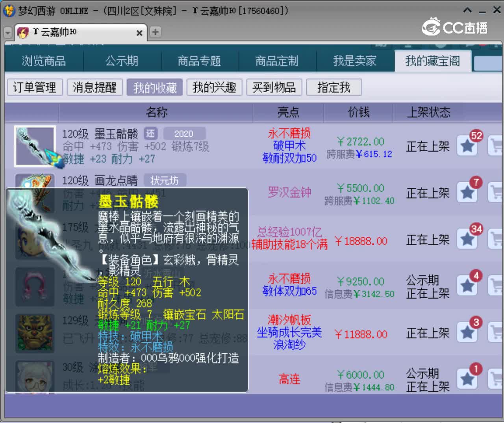This screenshot has width=504, height=423.
Task: Select the 商品定制 tab
Action: (x=277, y=61)
